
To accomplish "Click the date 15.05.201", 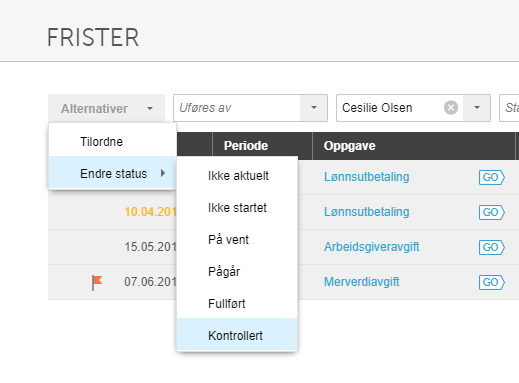I will point(150,247).
